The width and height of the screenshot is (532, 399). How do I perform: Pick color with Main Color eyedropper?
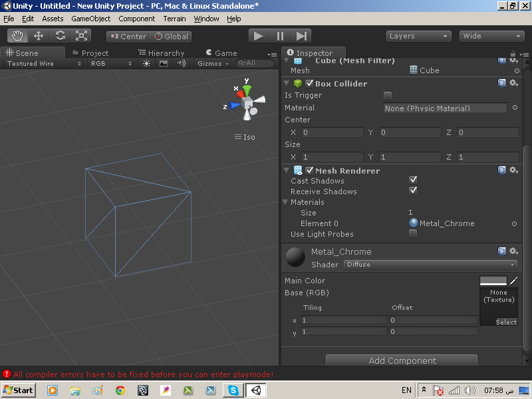tap(513, 281)
